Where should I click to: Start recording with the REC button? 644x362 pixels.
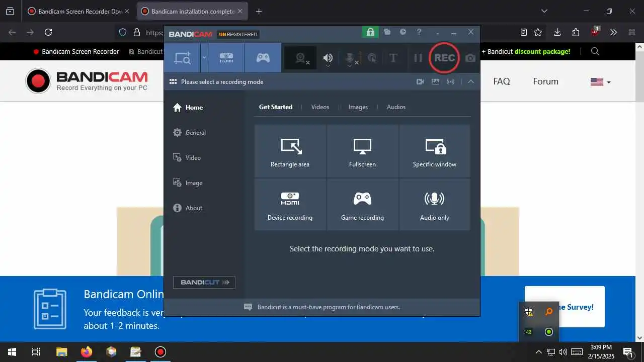[x=444, y=58]
